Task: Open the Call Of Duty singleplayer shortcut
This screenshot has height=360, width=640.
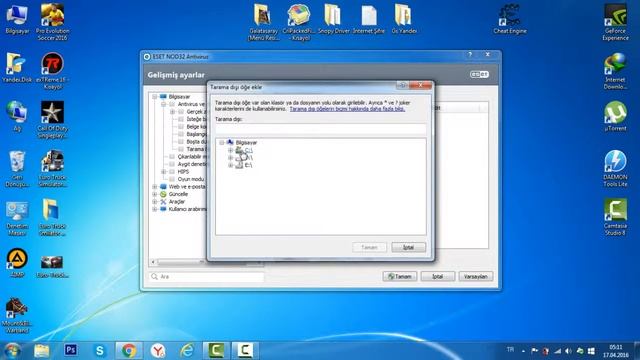Action: point(52,119)
